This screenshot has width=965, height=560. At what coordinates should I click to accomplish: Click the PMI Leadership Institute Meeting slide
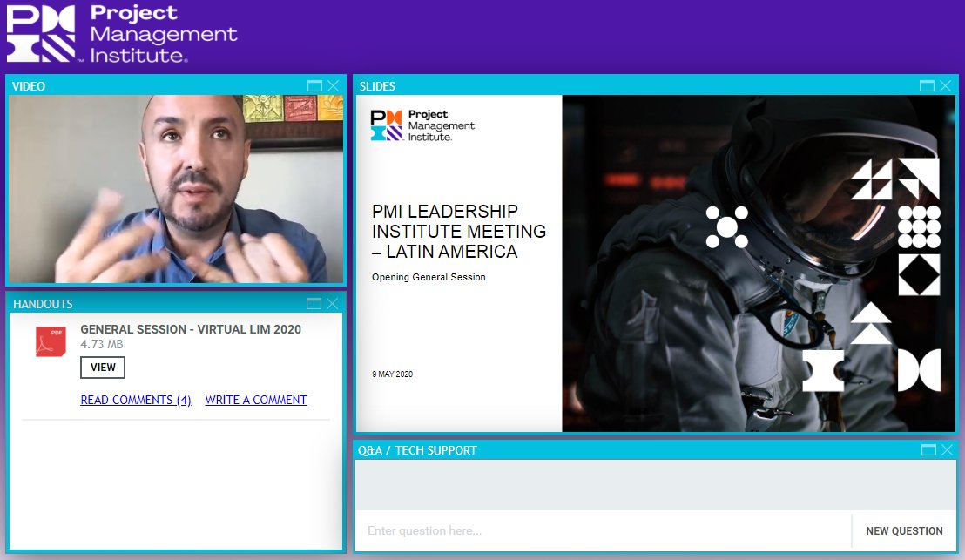coord(656,263)
